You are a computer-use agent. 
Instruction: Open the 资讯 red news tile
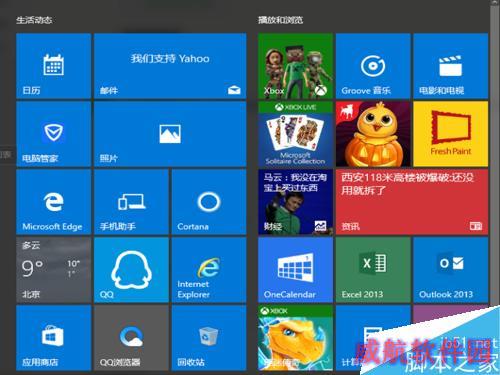(412, 202)
